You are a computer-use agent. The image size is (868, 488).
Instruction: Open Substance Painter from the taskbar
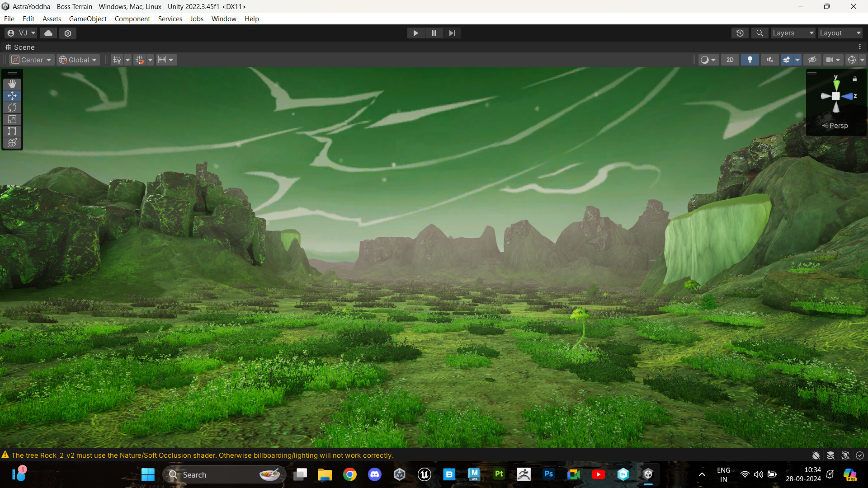click(x=499, y=474)
